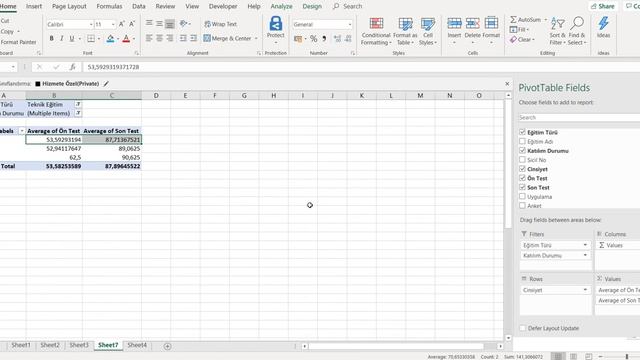
Task: Toggle Italic formatting
Action: click(62, 38)
